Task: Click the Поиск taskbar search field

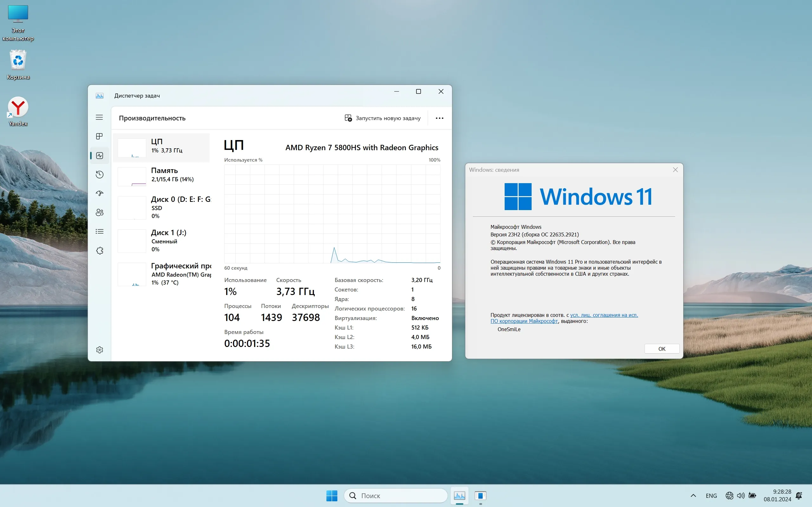Action: click(396, 496)
